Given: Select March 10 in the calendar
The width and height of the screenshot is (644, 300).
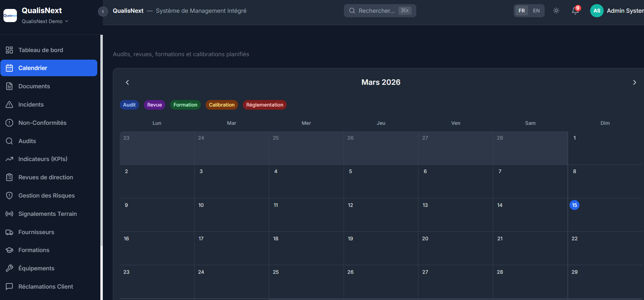Looking at the screenshot, I should click(231, 215).
